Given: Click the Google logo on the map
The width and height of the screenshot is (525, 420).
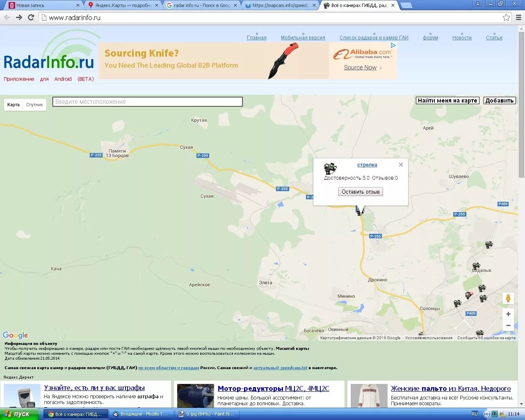Looking at the screenshot, I should click(x=16, y=335).
